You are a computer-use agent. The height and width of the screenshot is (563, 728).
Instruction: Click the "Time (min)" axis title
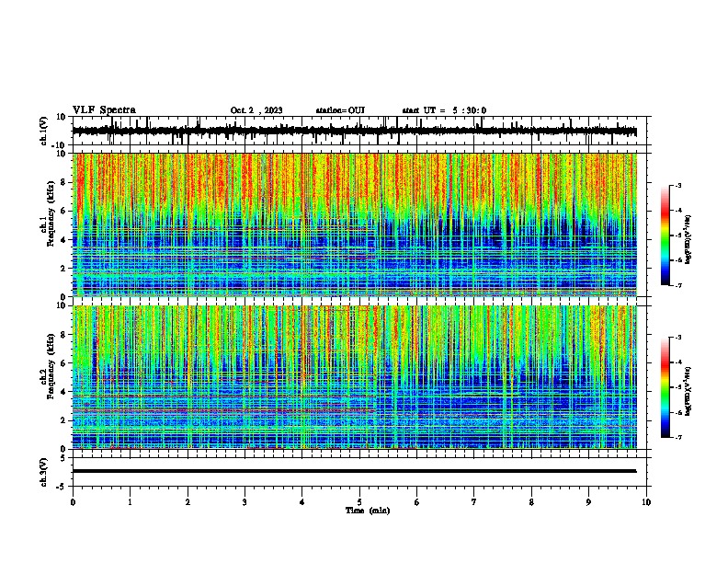[368, 511]
